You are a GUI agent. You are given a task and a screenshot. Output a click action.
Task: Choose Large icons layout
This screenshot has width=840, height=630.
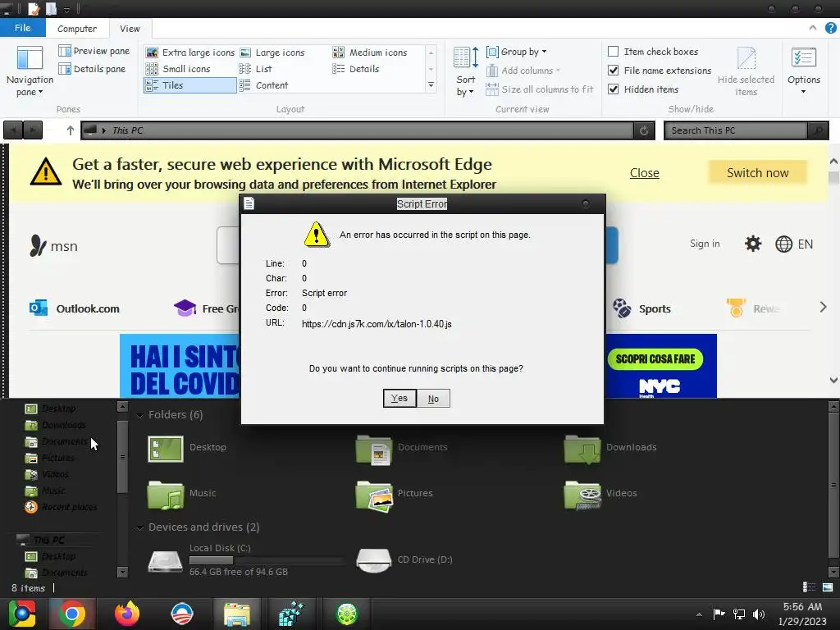(x=272, y=52)
